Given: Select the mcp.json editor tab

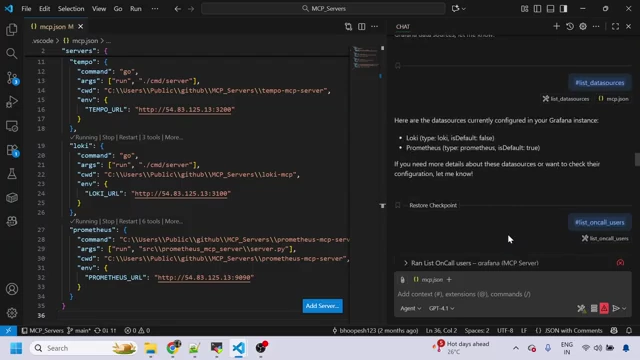Looking at the screenshot, I should pos(56,27).
